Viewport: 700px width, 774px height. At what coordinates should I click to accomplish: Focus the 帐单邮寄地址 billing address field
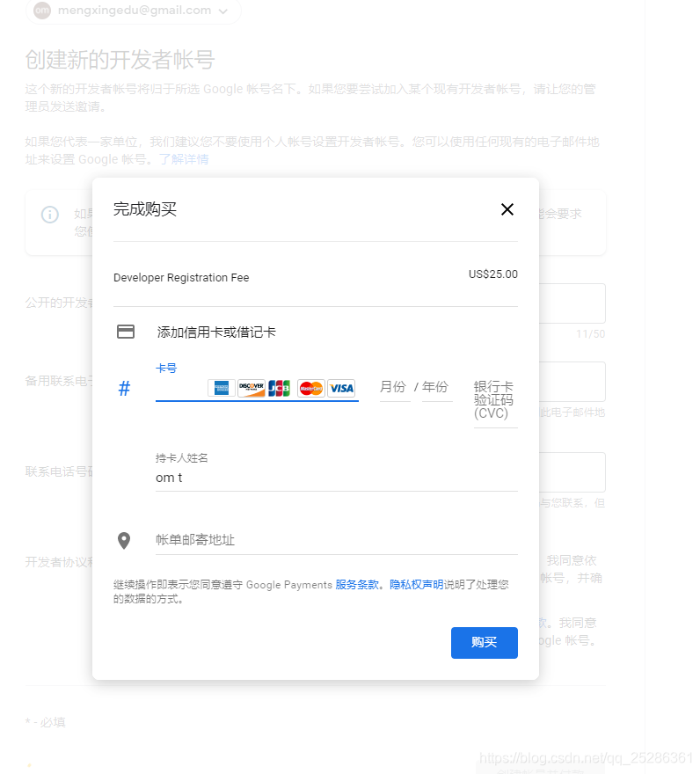(x=336, y=540)
